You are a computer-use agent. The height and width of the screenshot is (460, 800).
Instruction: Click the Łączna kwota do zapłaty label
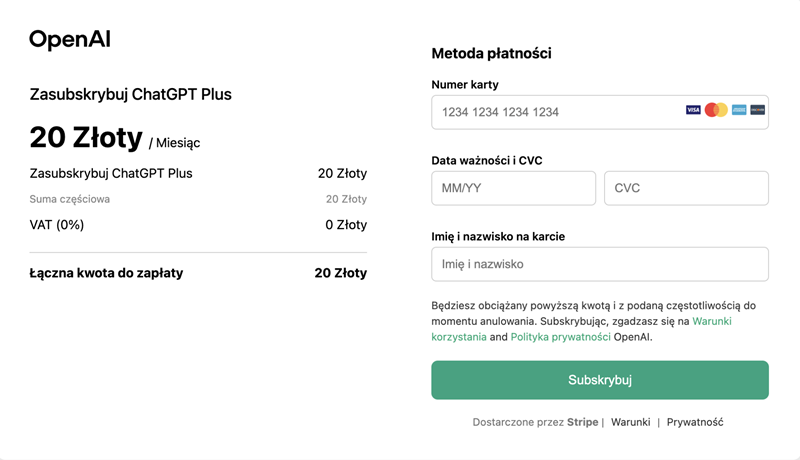pos(106,273)
